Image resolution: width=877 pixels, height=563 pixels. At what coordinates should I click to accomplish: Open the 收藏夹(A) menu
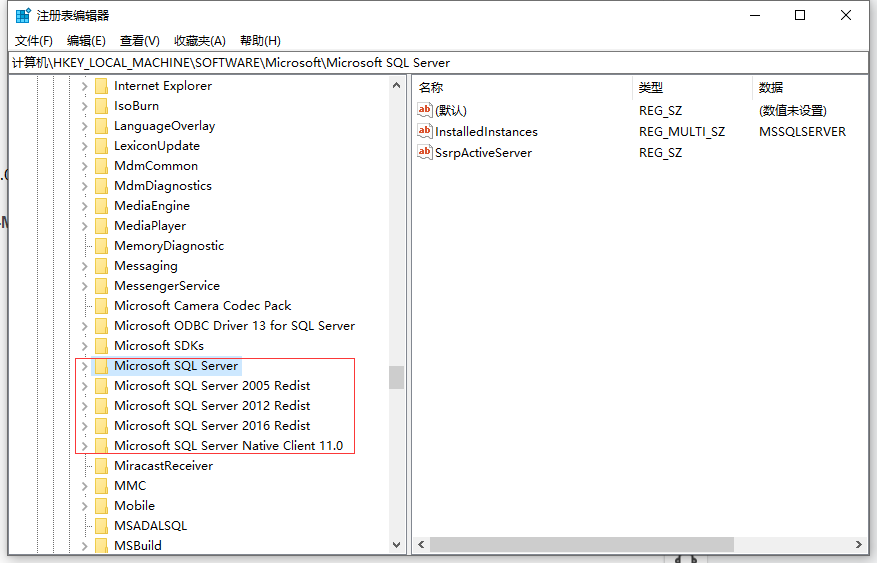pyautogui.click(x=200, y=41)
